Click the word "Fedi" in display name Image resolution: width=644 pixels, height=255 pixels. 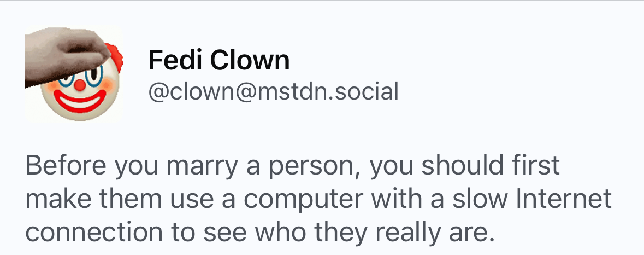175,60
